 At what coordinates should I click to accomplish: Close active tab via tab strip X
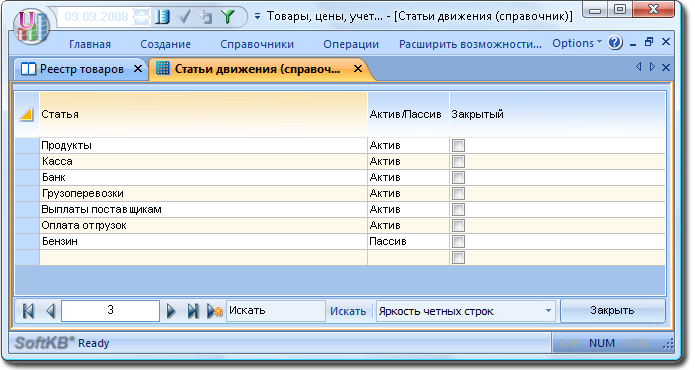pyautogui.click(x=666, y=67)
